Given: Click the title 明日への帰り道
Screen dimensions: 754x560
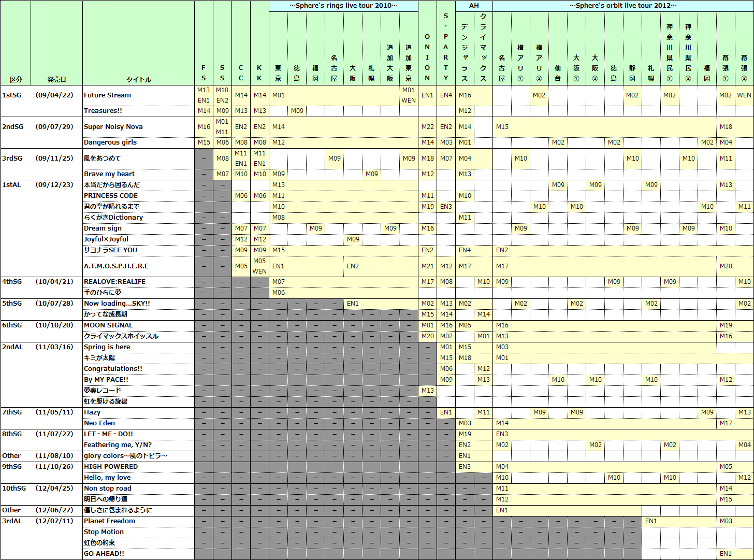Looking at the screenshot, I should (105, 499).
